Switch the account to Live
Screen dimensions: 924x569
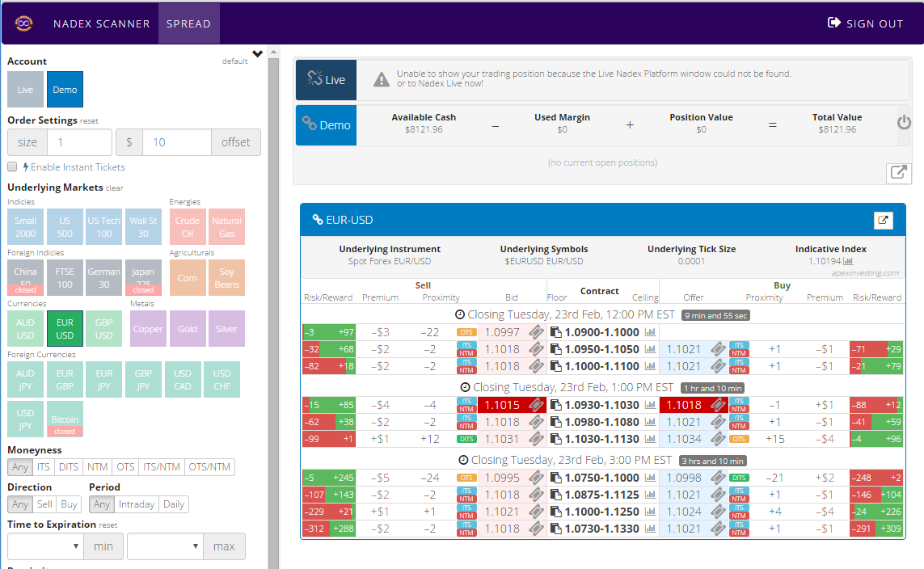click(26, 90)
